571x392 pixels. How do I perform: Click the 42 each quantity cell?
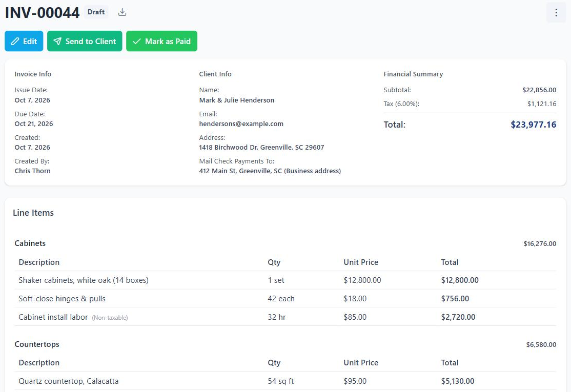(281, 299)
